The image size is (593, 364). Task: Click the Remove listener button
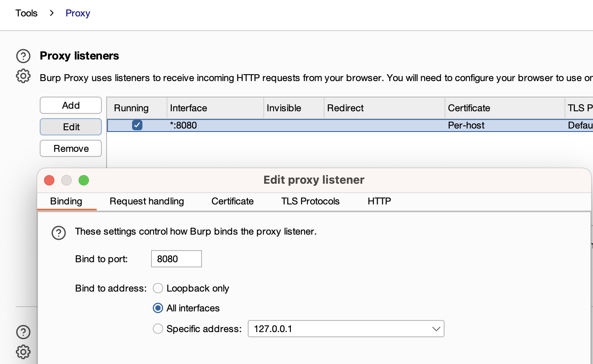(71, 148)
